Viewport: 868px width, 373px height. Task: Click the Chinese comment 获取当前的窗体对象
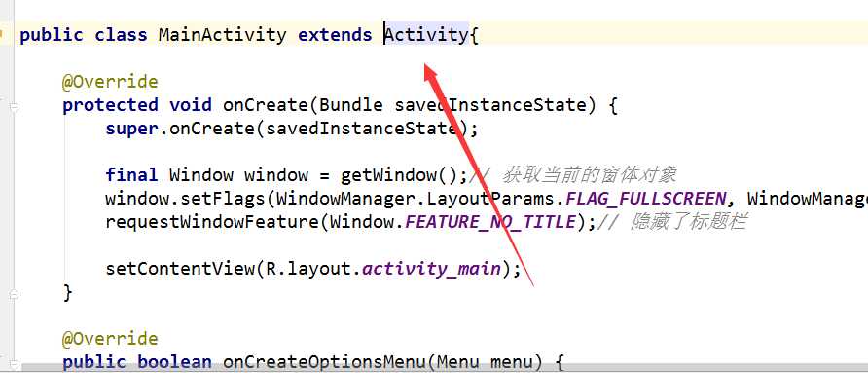click(589, 175)
